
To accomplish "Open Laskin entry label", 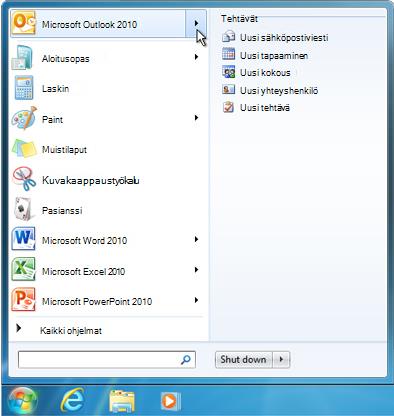I will pyautogui.click(x=55, y=88).
